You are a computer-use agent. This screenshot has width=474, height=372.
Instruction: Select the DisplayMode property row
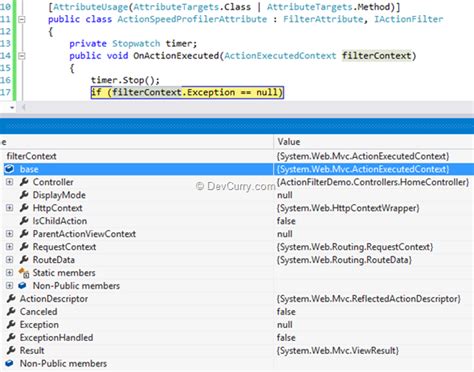point(237,195)
